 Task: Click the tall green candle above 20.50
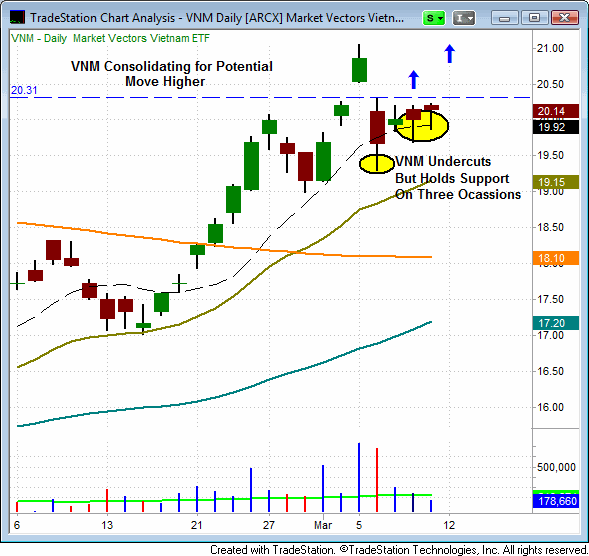(359, 70)
